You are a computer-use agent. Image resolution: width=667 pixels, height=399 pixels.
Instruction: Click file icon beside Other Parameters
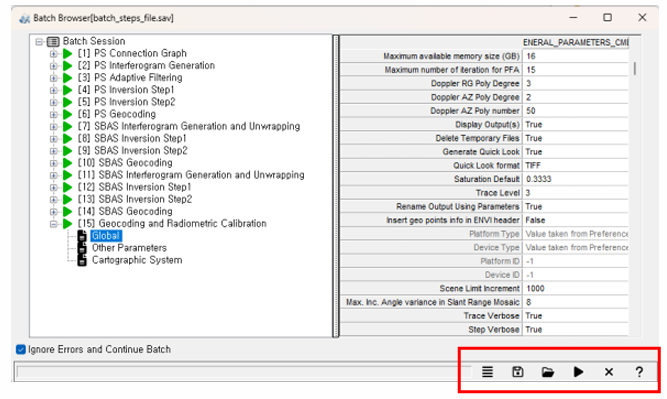[x=82, y=248]
